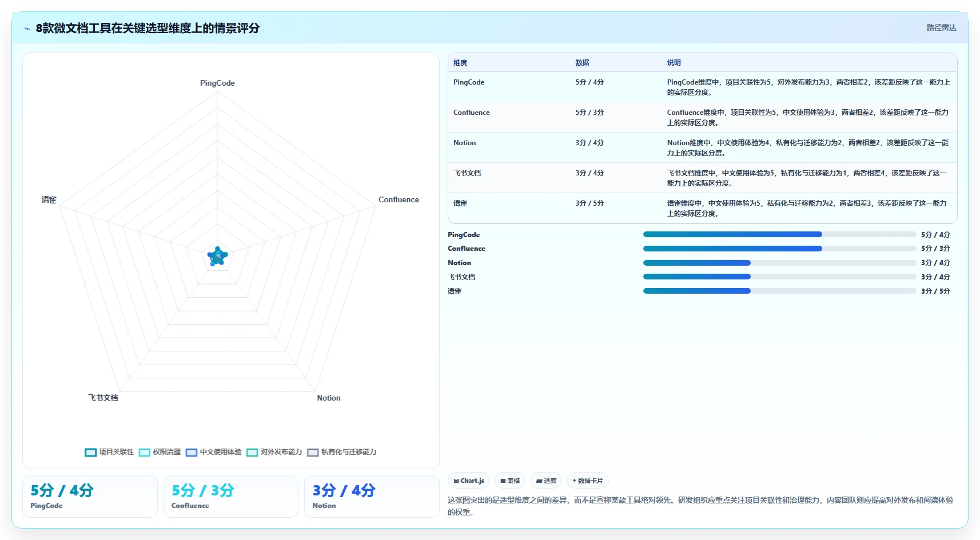Click the 权限治理 legend label
This screenshot has width=980, height=540.
[x=166, y=452]
